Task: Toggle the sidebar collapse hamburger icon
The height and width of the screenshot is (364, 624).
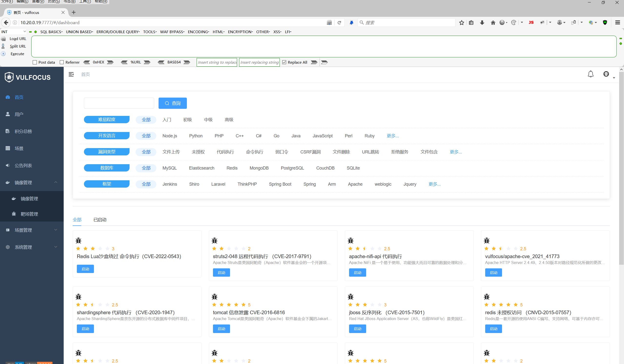Action: coord(71,74)
